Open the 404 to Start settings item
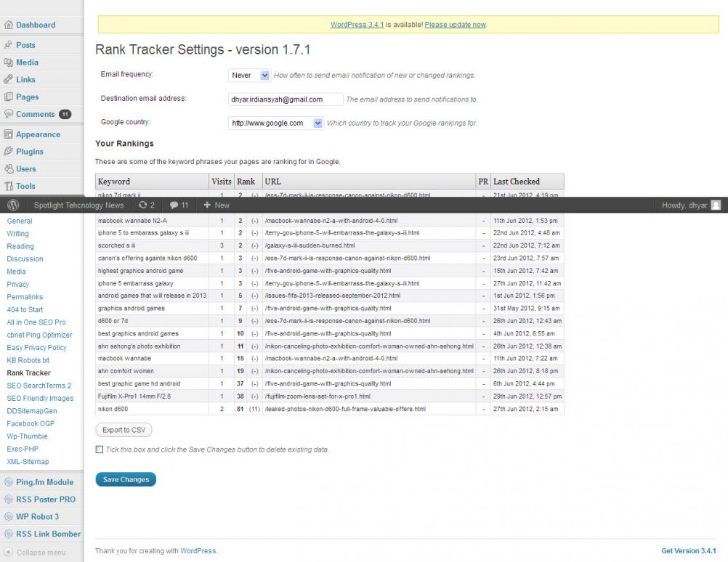This screenshot has width=728, height=562. [x=25, y=309]
